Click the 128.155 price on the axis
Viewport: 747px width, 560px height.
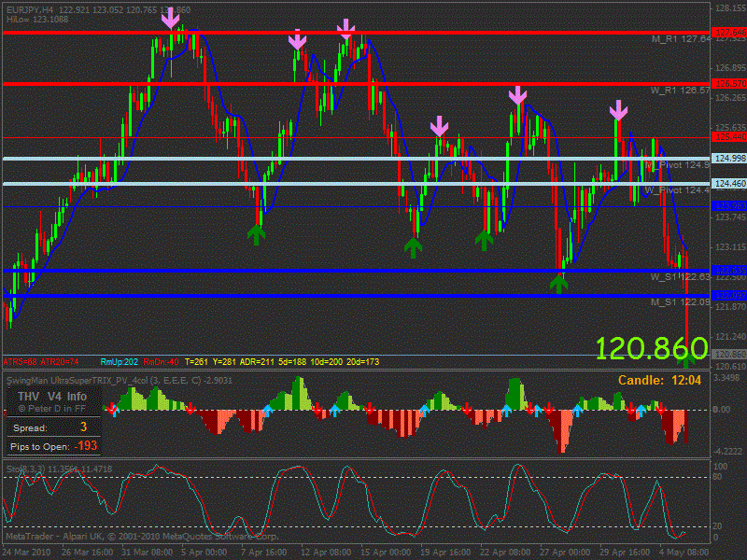[730, 8]
